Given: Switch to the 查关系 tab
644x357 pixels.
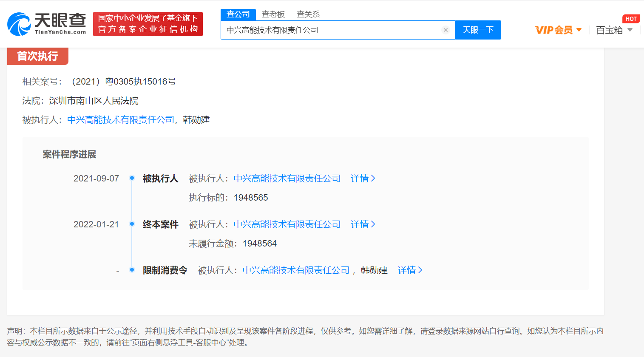Looking at the screenshot, I should pyautogui.click(x=308, y=14).
